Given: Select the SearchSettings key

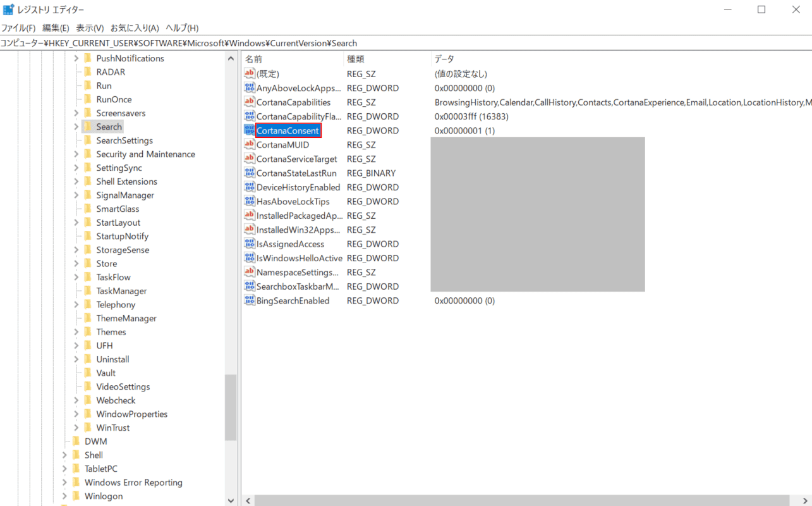Looking at the screenshot, I should [124, 140].
